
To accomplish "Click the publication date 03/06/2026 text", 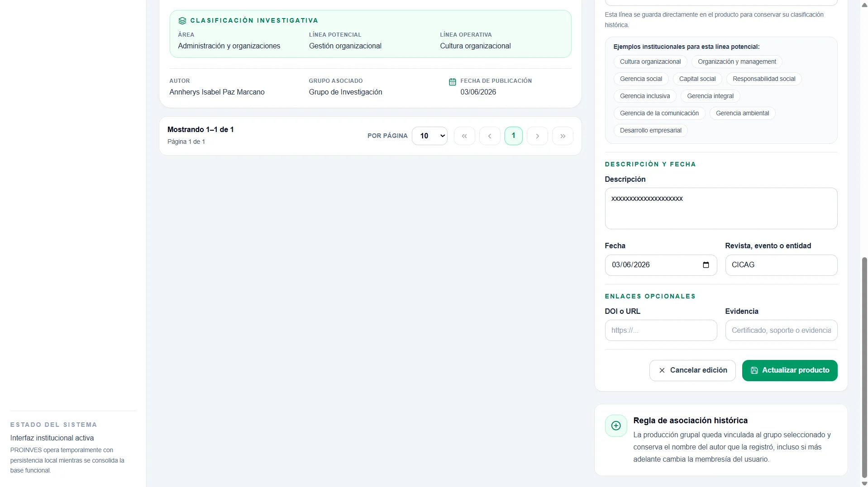I will click(478, 92).
